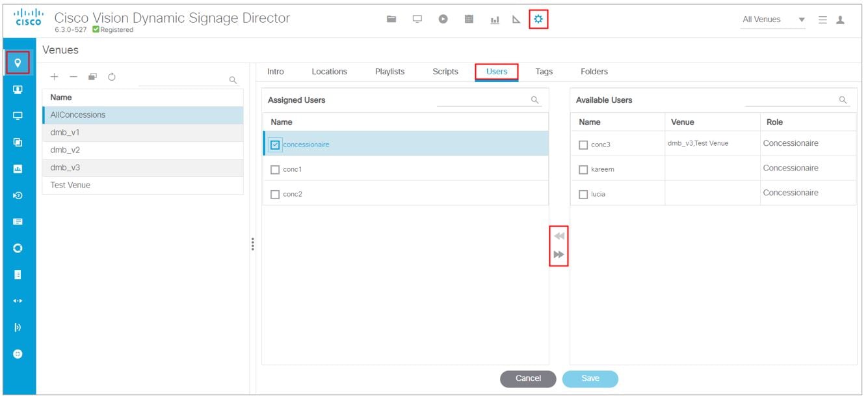The width and height of the screenshot is (868, 401).
Task: Check the conc3 available user checkbox
Action: pyautogui.click(x=583, y=145)
